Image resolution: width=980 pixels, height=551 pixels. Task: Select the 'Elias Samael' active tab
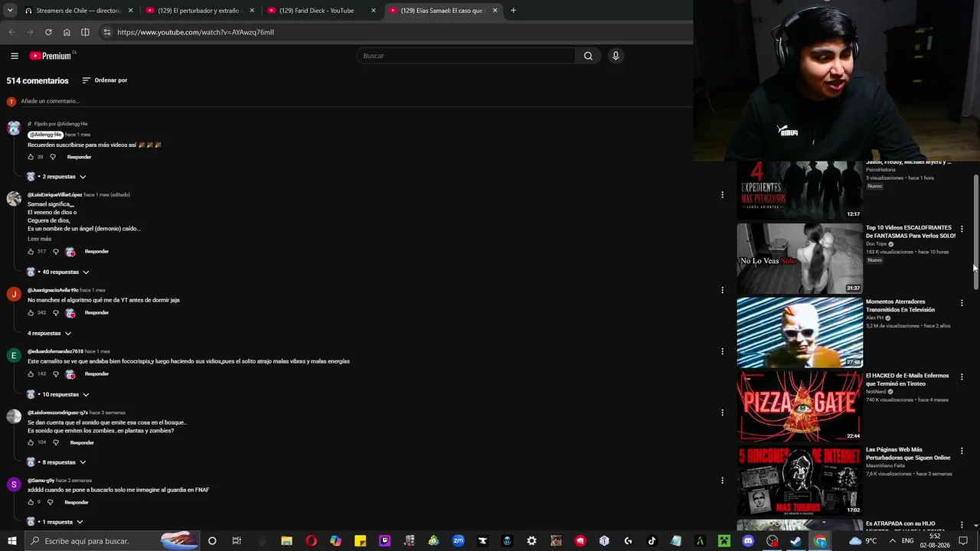(444, 11)
